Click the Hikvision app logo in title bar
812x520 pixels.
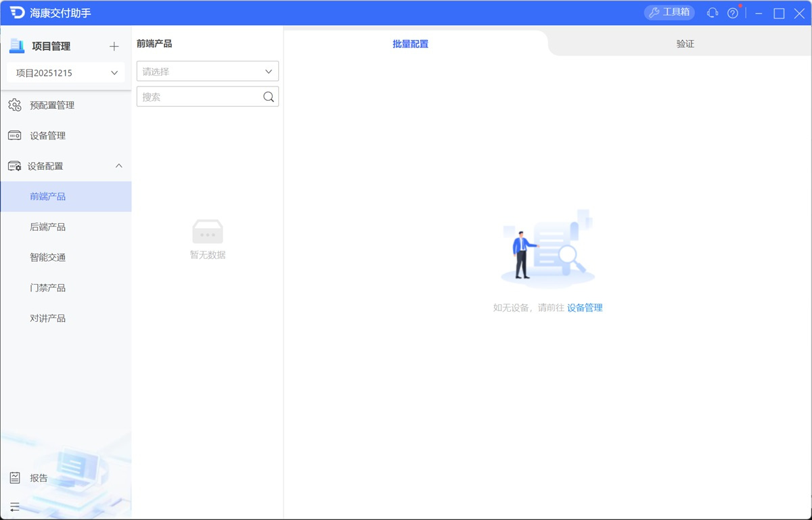click(x=17, y=13)
